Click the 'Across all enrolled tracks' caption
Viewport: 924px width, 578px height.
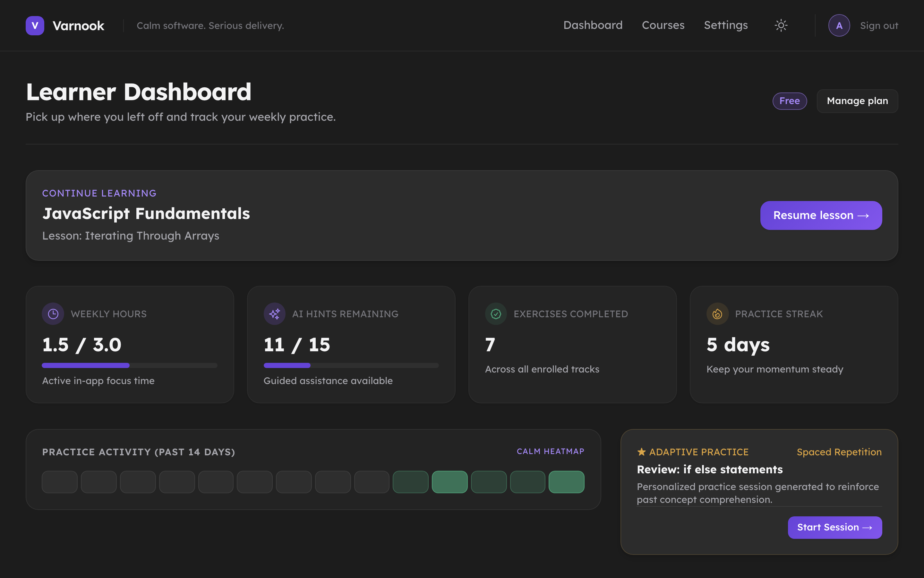[x=542, y=369]
